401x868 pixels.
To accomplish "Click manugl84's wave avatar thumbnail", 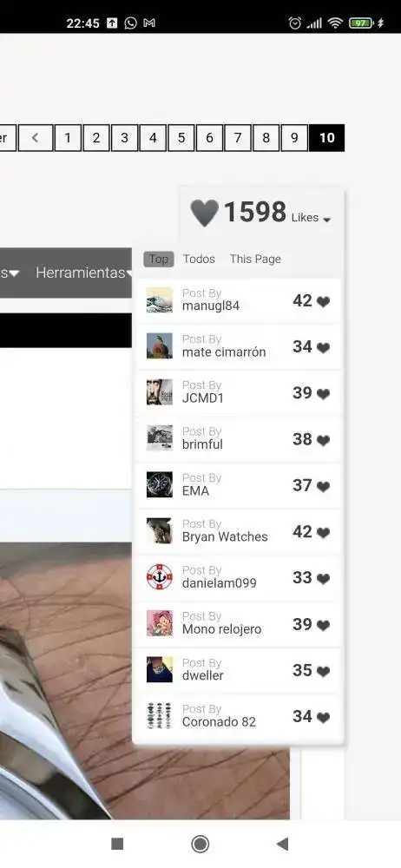I will 160,300.
